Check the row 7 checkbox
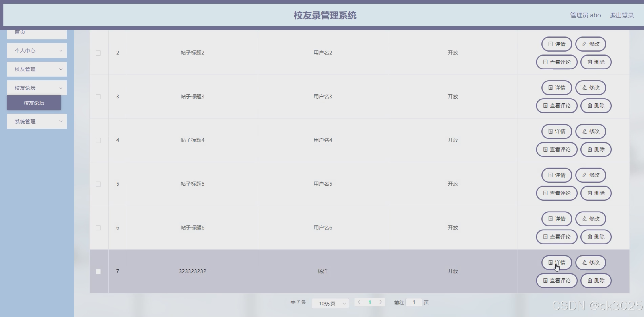This screenshot has height=317, width=644. point(98,272)
